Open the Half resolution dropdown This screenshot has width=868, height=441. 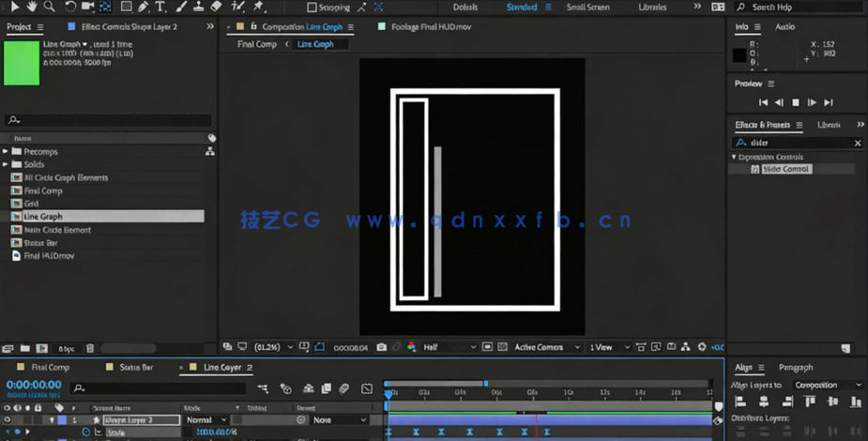tap(448, 347)
